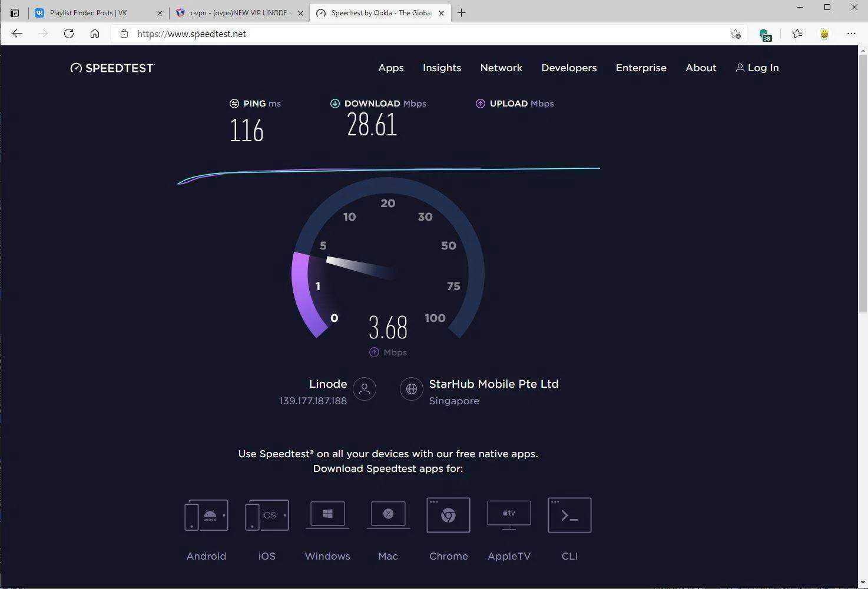The width and height of the screenshot is (868, 589).
Task: Click the StarHub server globe icon
Action: 412,389
